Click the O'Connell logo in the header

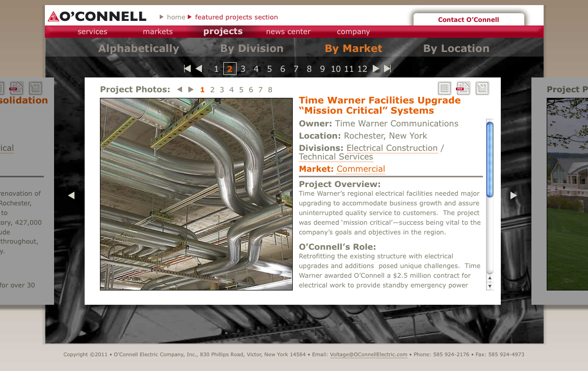point(97,16)
